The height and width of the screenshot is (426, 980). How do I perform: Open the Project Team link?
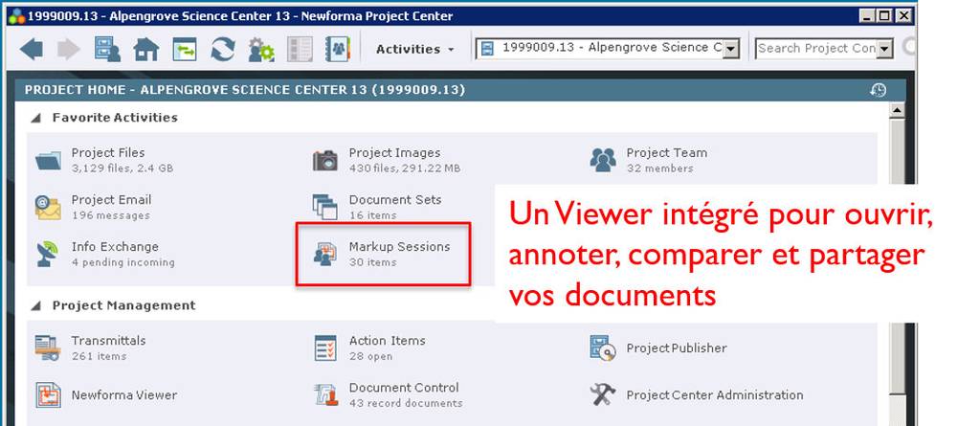point(667,152)
